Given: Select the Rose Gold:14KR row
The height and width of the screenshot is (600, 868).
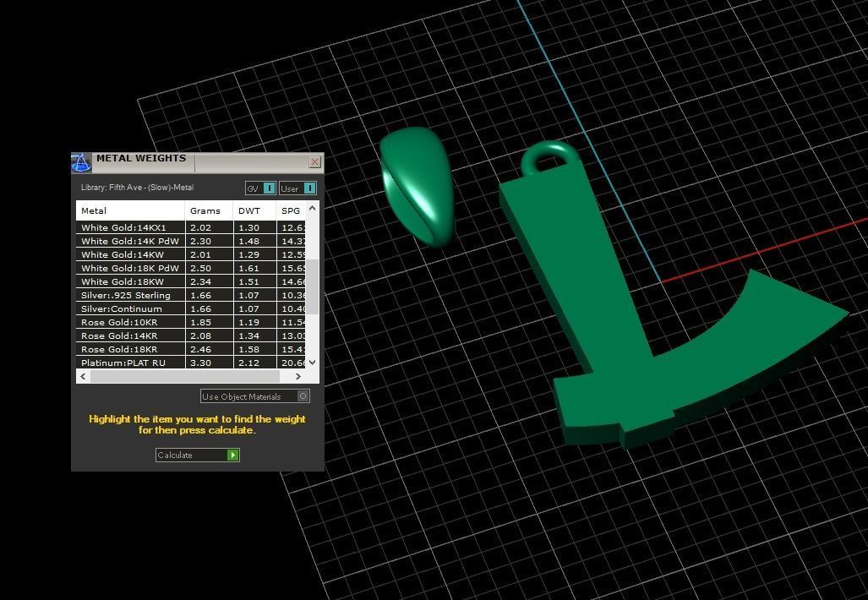Looking at the screenshot, I should point(191,336).
